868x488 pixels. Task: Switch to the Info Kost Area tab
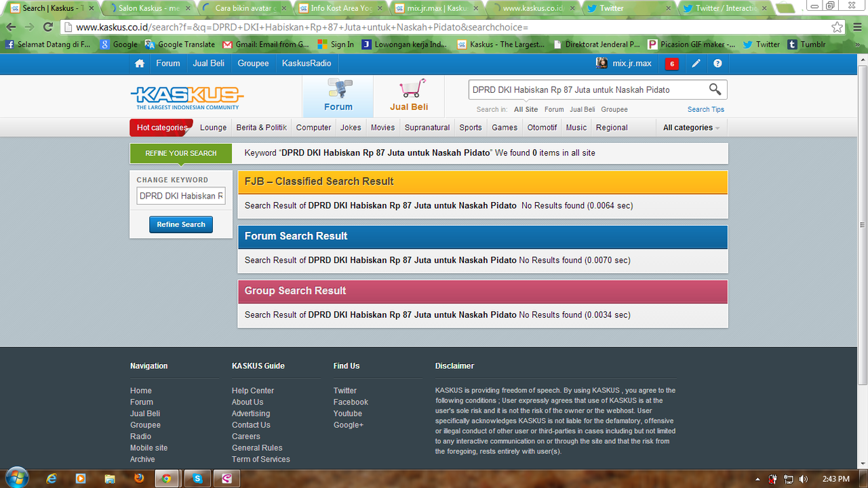click(341, 8)
